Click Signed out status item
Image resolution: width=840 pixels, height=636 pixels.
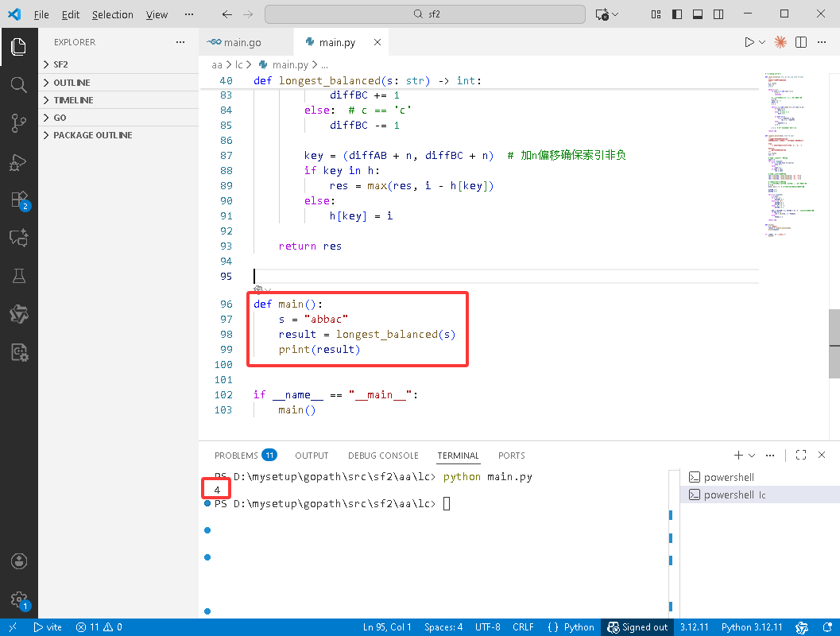tap(637, 627)
